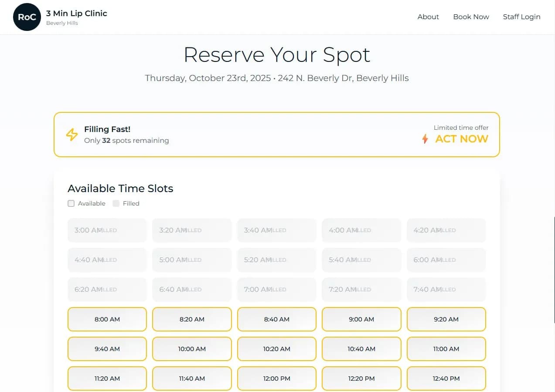This screenshot has width=555, height=392.
Task: Click the ACT NOW offer text
Action: (x=462, y=139)
